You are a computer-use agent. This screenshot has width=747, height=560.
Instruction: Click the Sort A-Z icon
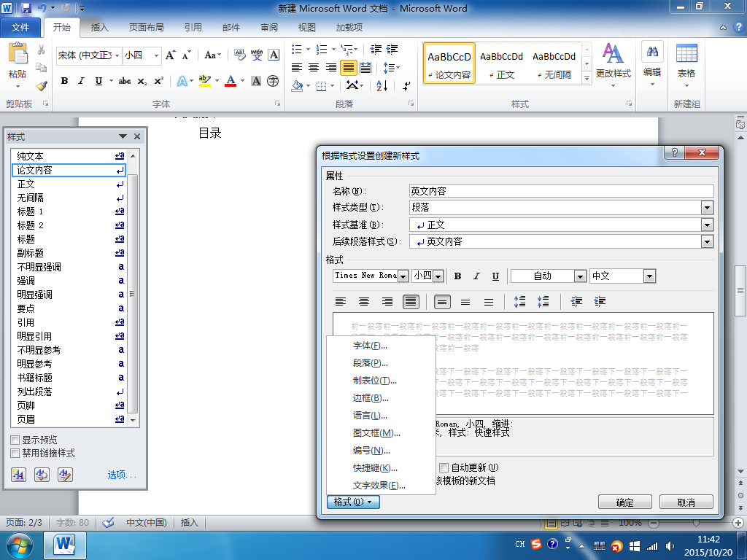[382, 86]
